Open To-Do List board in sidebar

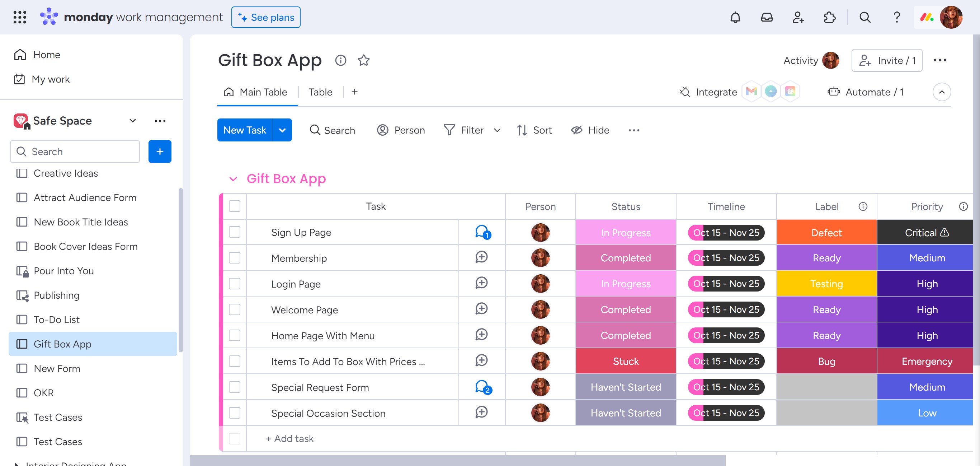click(57, 320)
